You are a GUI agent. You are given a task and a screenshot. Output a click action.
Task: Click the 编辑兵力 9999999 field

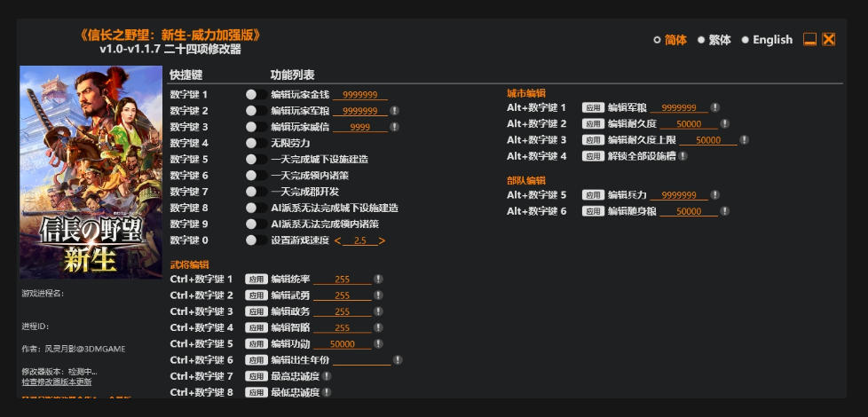[679, 194]
